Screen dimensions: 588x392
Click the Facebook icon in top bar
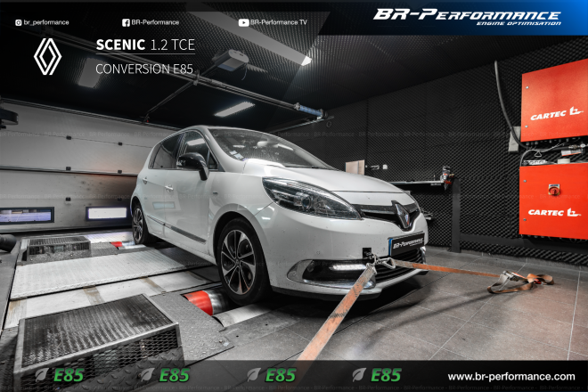point(125,22)
